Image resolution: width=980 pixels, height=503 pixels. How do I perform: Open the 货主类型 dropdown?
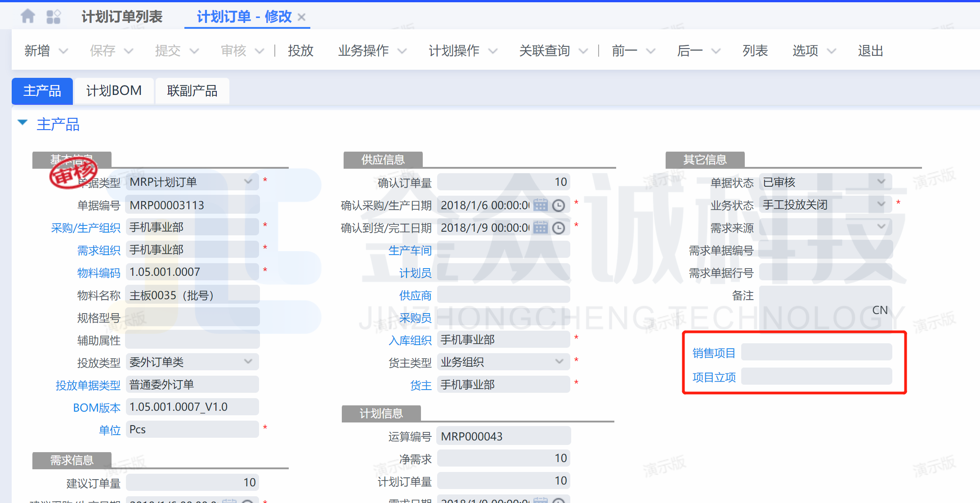click(559, 361)
